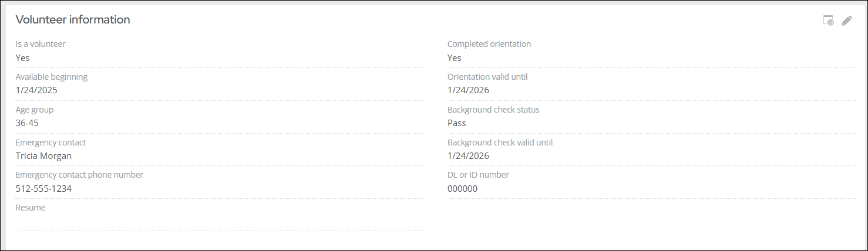Click the empty Resume field

[x=219, y=221]
